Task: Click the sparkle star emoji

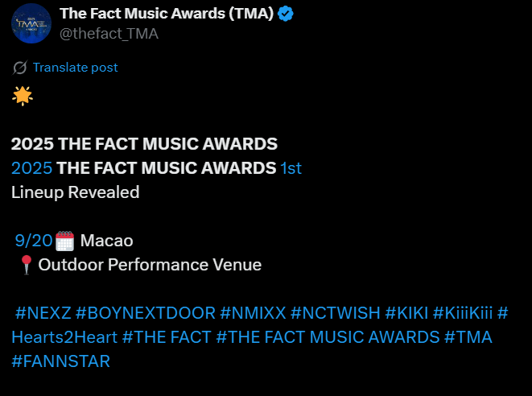Action: pyautogui.click(x=23, y=96)
